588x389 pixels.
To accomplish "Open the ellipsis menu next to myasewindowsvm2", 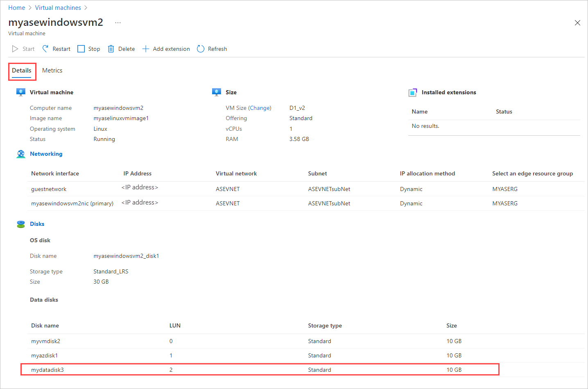I will click(118, 23).
